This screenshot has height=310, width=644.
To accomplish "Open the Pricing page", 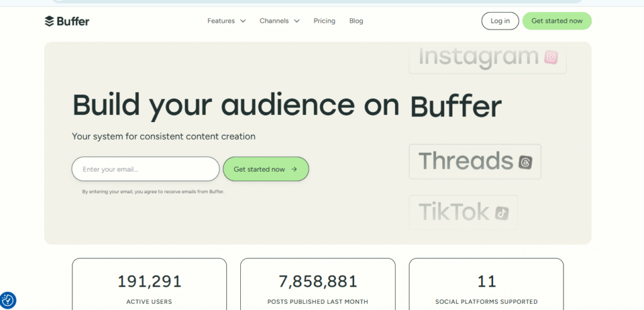I will [x=325, y=21].
